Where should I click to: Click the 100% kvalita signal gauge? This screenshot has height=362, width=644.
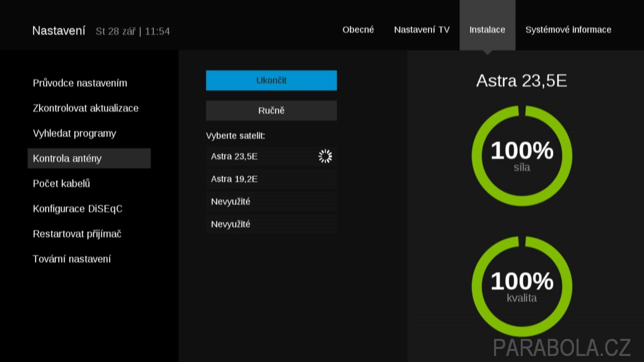pyautogui.click(x=522, y=287)
